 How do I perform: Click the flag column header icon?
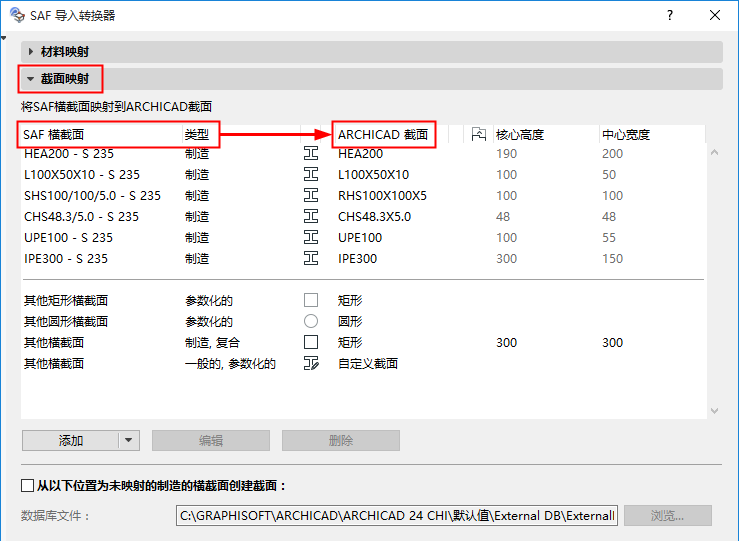478,134
